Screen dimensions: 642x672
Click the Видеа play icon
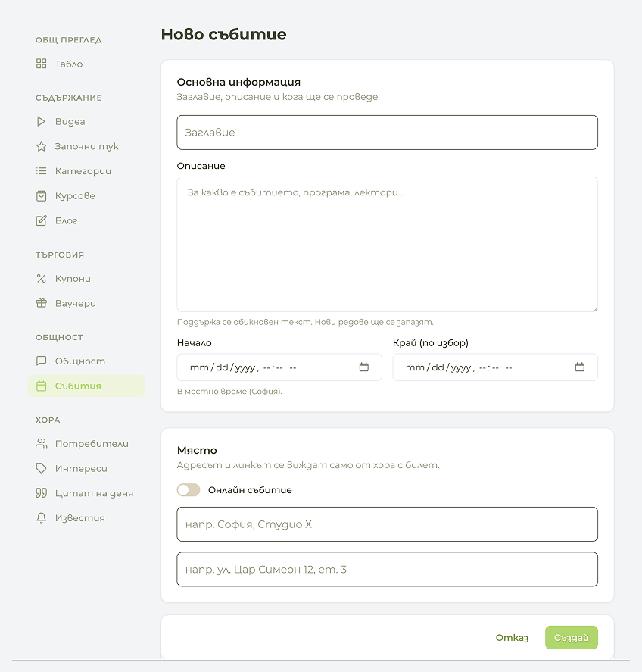point(41,122)
